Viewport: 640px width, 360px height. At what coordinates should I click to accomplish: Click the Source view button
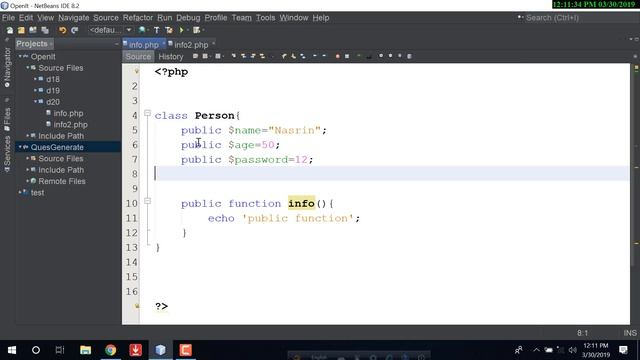[x=138, y=57]
